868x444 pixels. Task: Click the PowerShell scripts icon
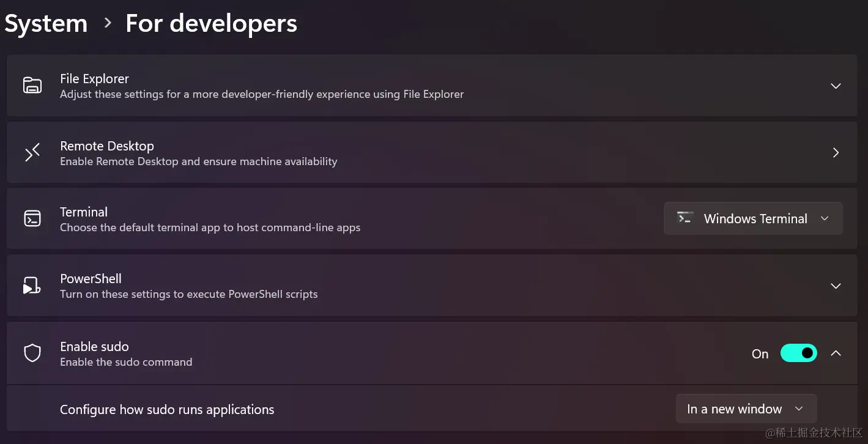32,286
